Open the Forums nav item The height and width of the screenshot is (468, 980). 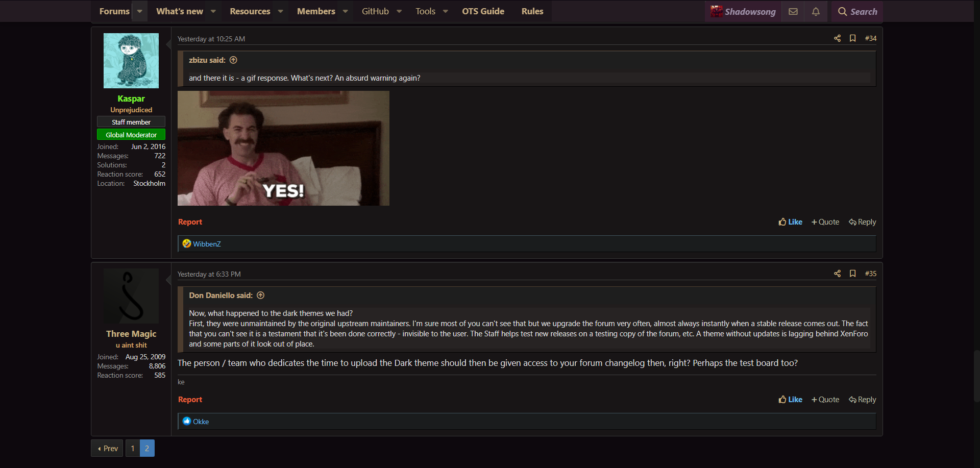click(x=114, y=11)
